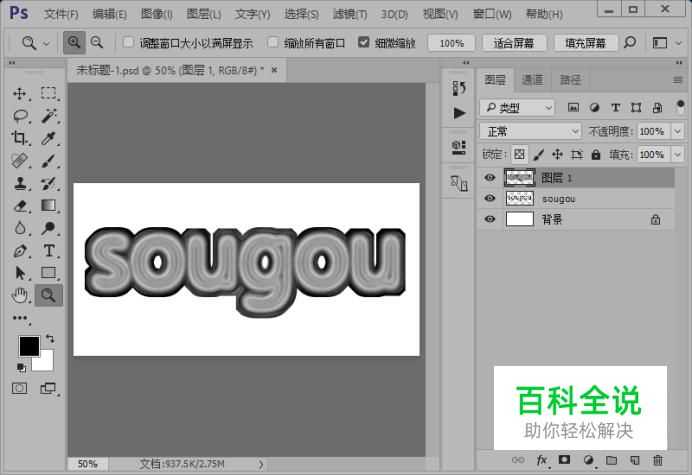Enable the 缩放所有窗口 checkbox
692x475 pixels.
[x=274, y=44]
